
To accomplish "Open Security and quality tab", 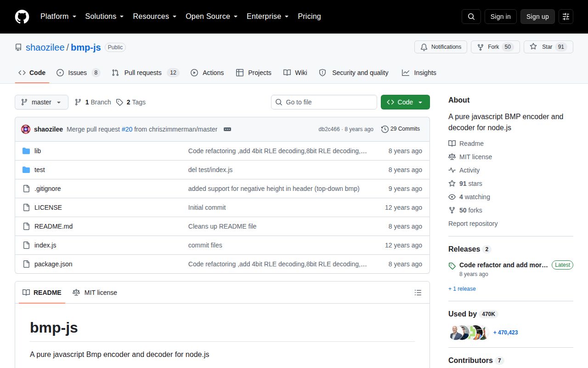I will click(x=354, y=73).
